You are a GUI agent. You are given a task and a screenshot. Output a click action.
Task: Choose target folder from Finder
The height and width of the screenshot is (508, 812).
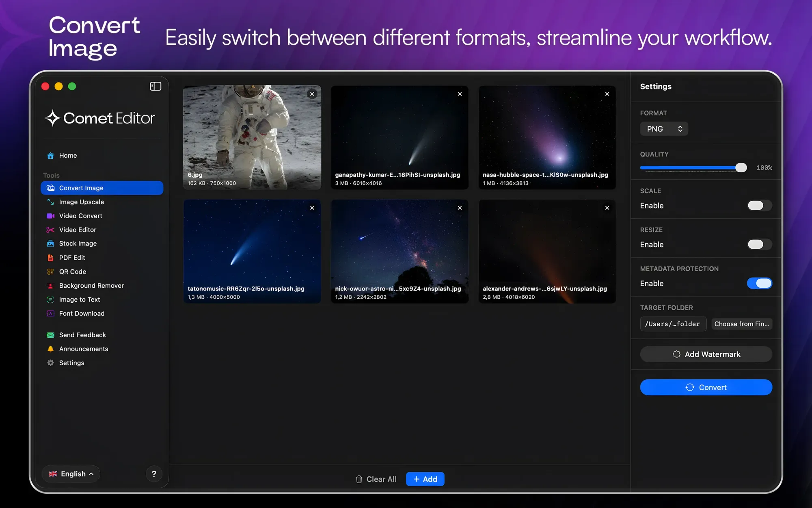(x=741, y=324)
